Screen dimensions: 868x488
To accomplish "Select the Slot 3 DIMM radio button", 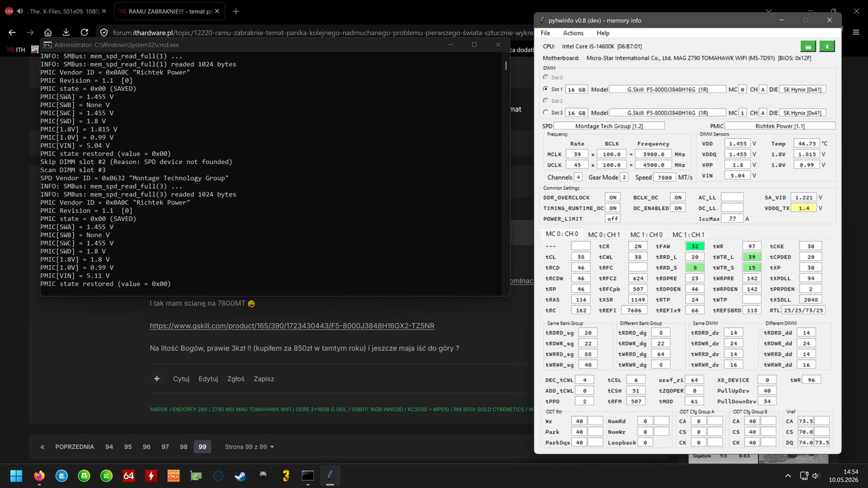I will click(x=546, y=113).
